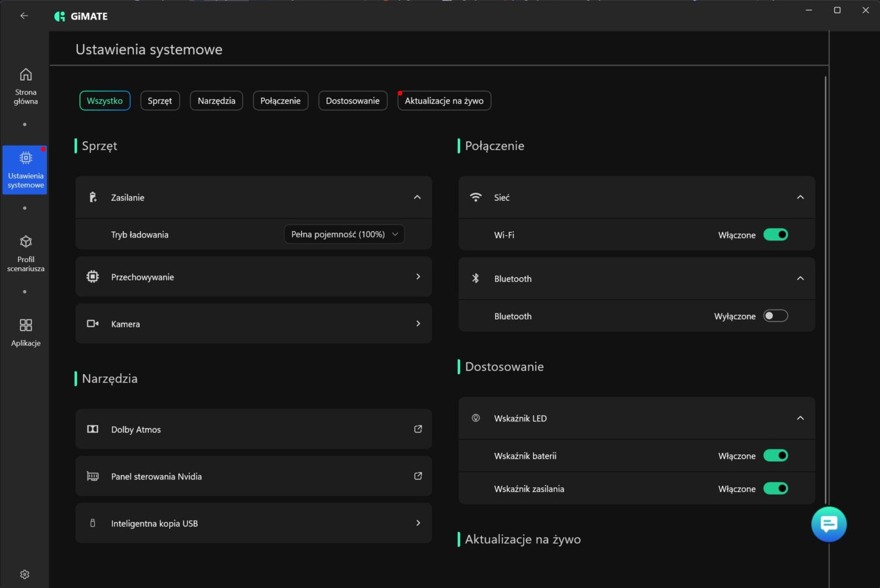
Task: Open settings gear at sidebar bottom
Action: point(25,574)
